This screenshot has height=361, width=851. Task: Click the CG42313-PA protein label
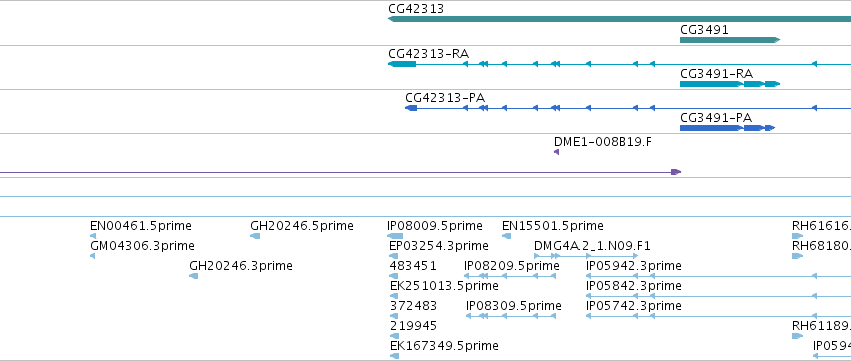click(445, 98)
